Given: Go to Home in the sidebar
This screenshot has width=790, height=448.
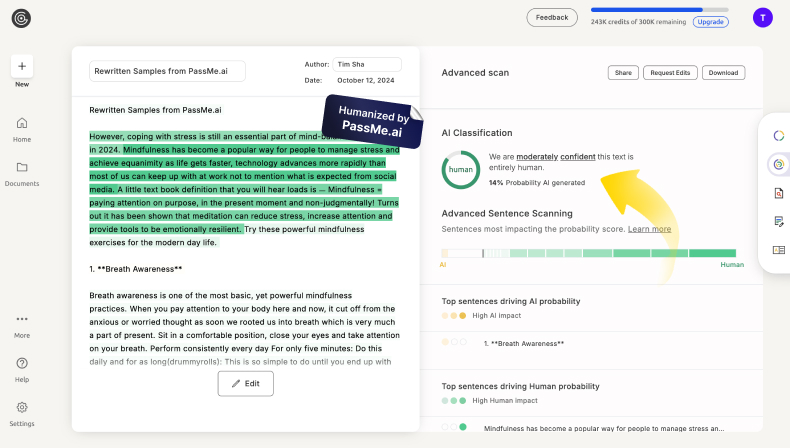Looking at the screenshot, I should coord(22,128).
